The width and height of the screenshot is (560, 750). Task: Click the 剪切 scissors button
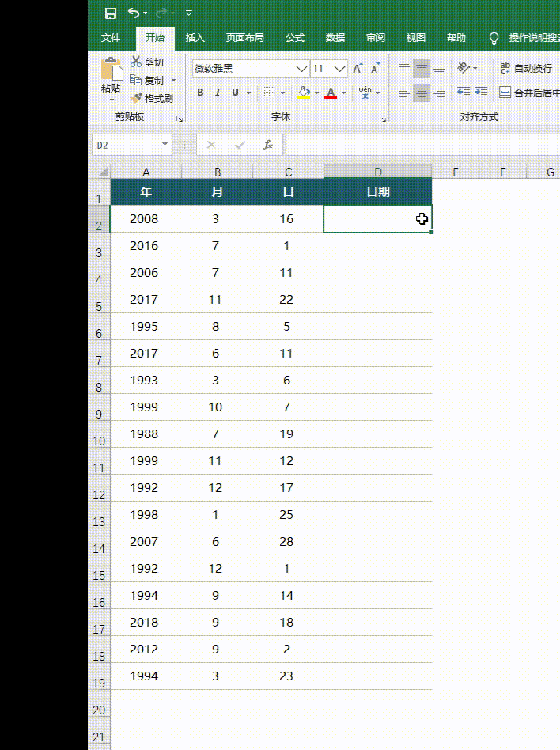coord(147,62)
